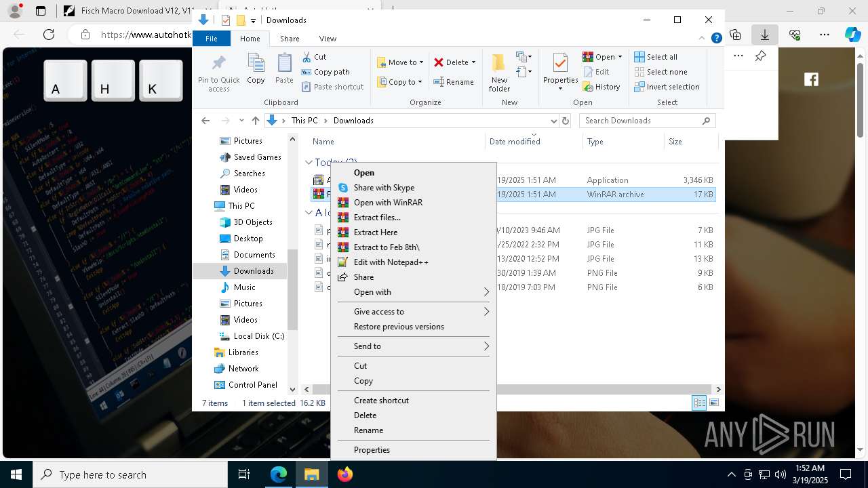Select Downloads in the navigation tree
This screenshot has width=868, height=488.
point(247,271)
